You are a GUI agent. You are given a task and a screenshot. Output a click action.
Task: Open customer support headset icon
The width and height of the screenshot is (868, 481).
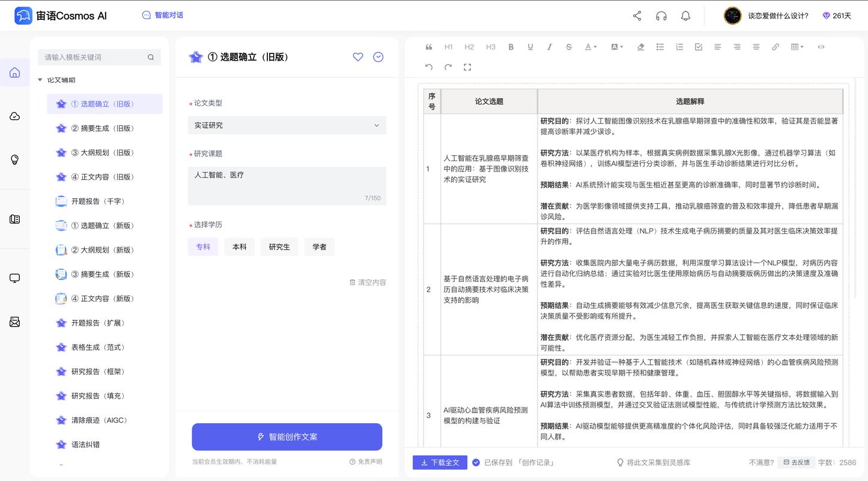(661, 16)
